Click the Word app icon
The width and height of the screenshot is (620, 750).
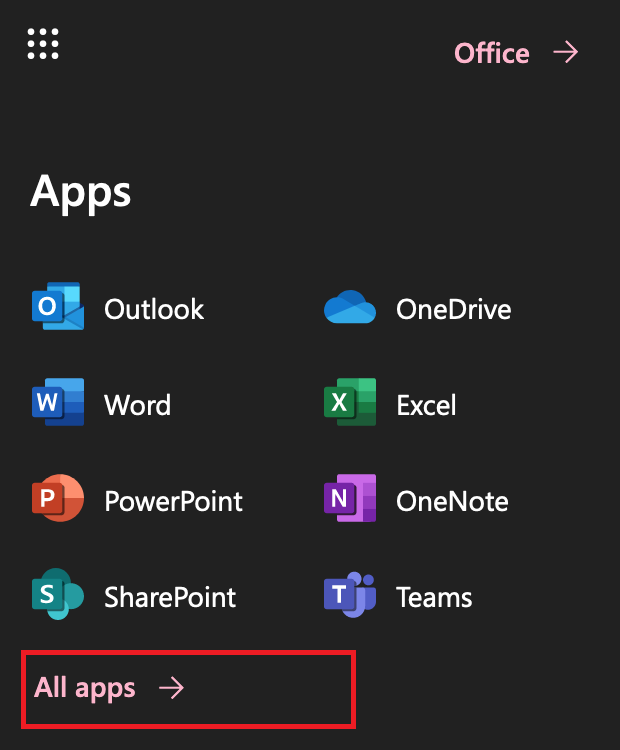point(57,403)
